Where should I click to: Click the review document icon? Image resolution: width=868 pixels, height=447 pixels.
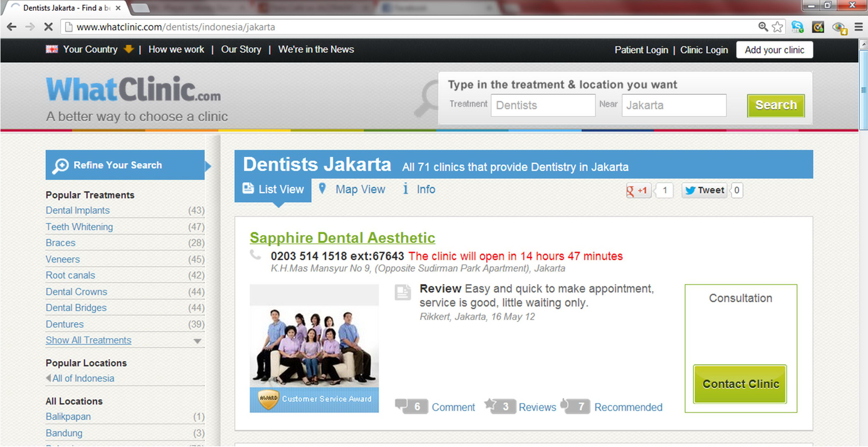(x=403, y=292)
